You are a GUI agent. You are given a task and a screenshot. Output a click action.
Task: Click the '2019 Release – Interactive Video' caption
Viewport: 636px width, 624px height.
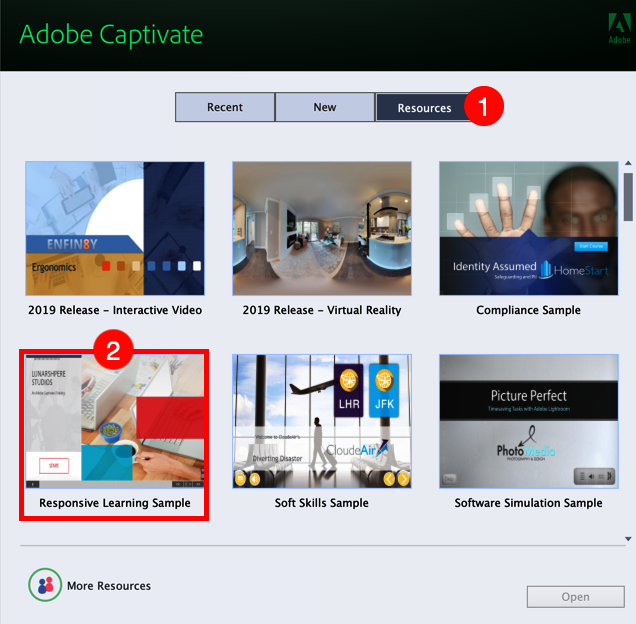115,310
